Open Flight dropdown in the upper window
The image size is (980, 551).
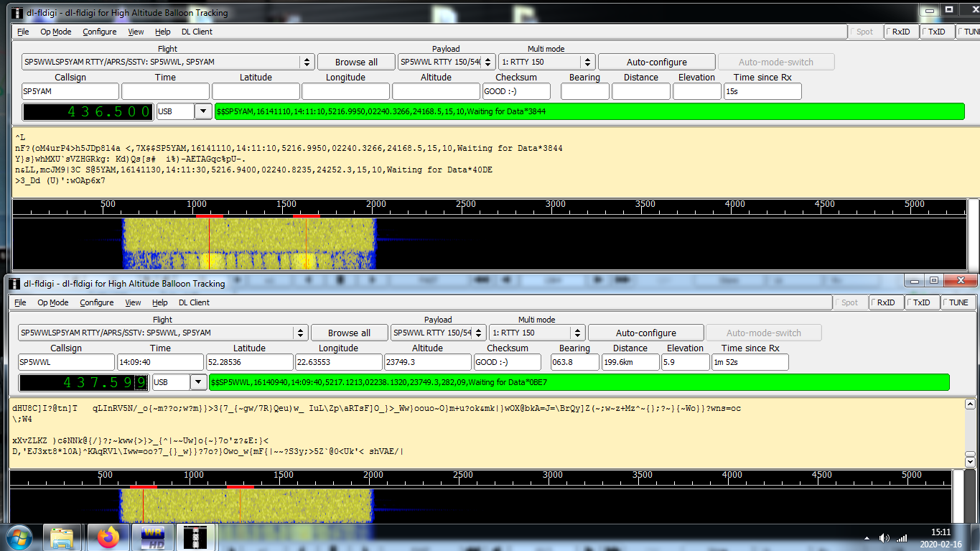pyautogui.click(x=307, y=62)
